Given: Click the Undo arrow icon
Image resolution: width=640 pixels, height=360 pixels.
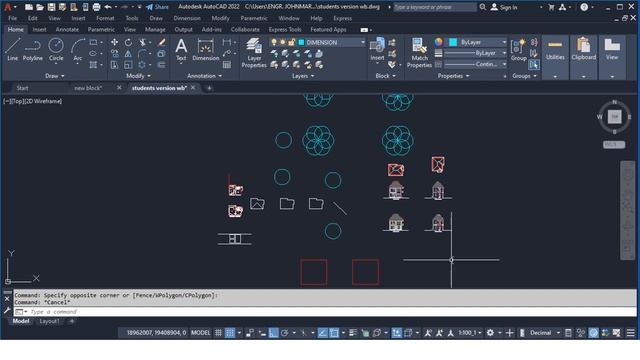Looking at the screenshot, I should (108, 7).
